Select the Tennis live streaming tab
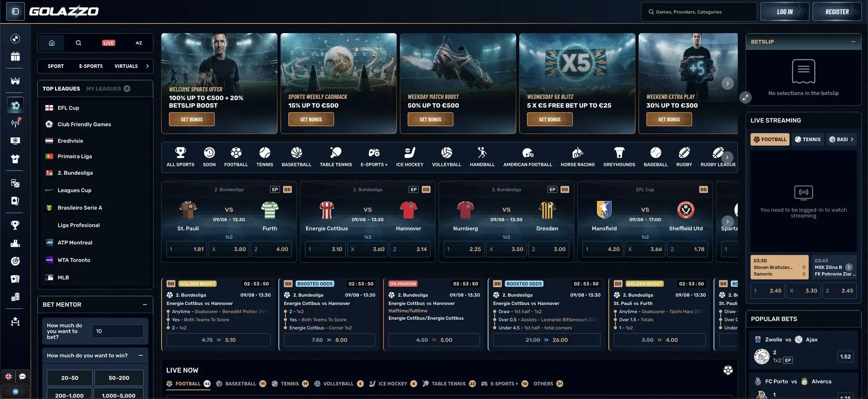 point(808,139)
